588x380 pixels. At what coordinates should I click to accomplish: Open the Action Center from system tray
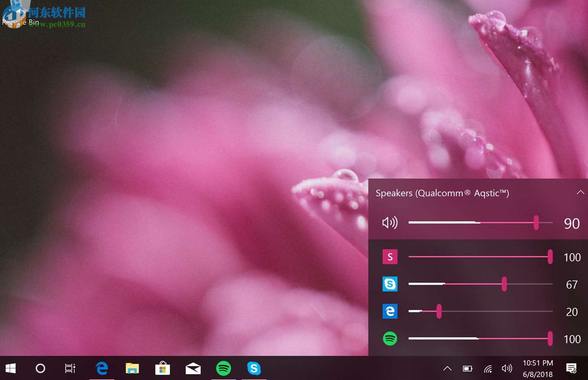[x=571, y=368]
